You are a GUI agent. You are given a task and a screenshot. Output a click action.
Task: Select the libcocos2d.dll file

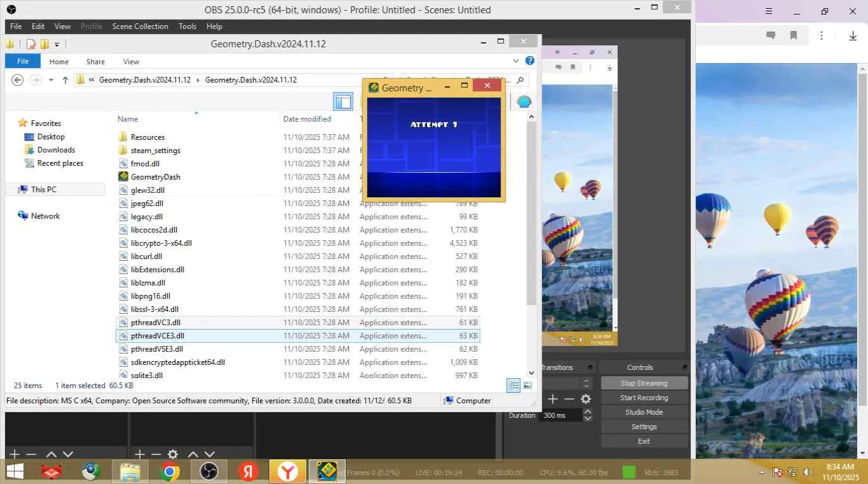(x=154, y=230)
